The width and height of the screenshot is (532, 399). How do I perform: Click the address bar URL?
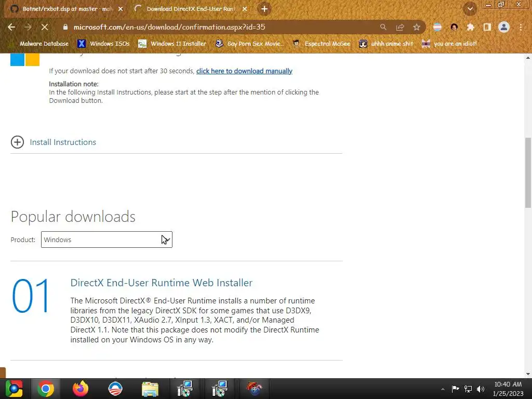coord(169,27)
